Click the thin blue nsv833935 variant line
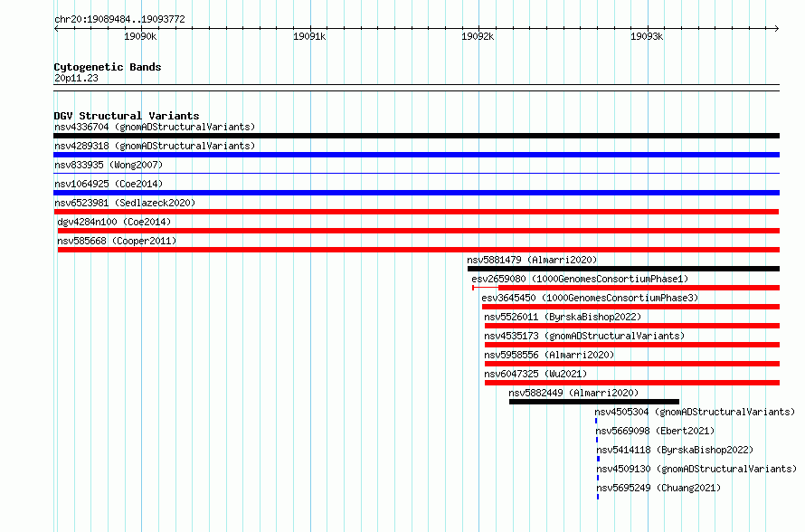 click(416, 174)
